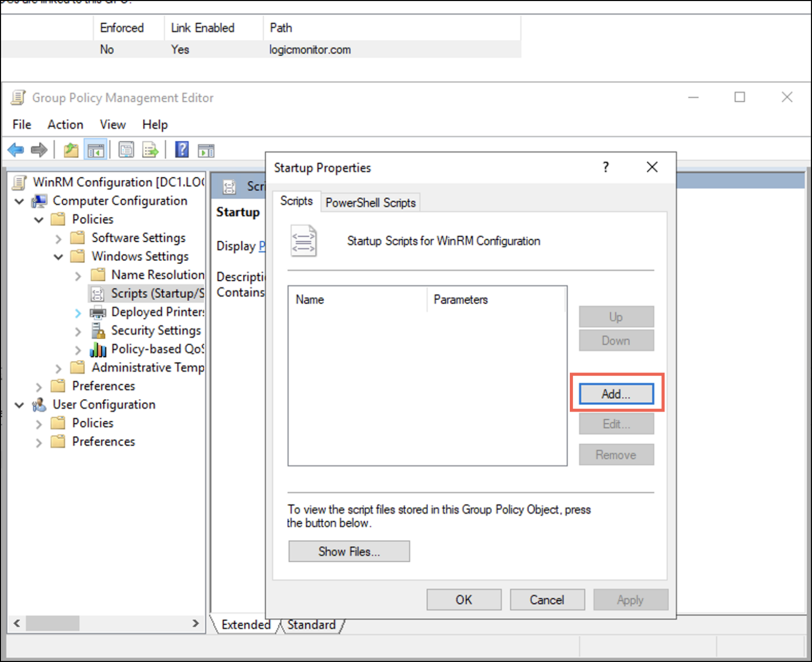Image resolution: width=812 pixels, height=662 pixels.
Task: Click the Add button in Startup Properties
Action: click(x=616, y=394)
